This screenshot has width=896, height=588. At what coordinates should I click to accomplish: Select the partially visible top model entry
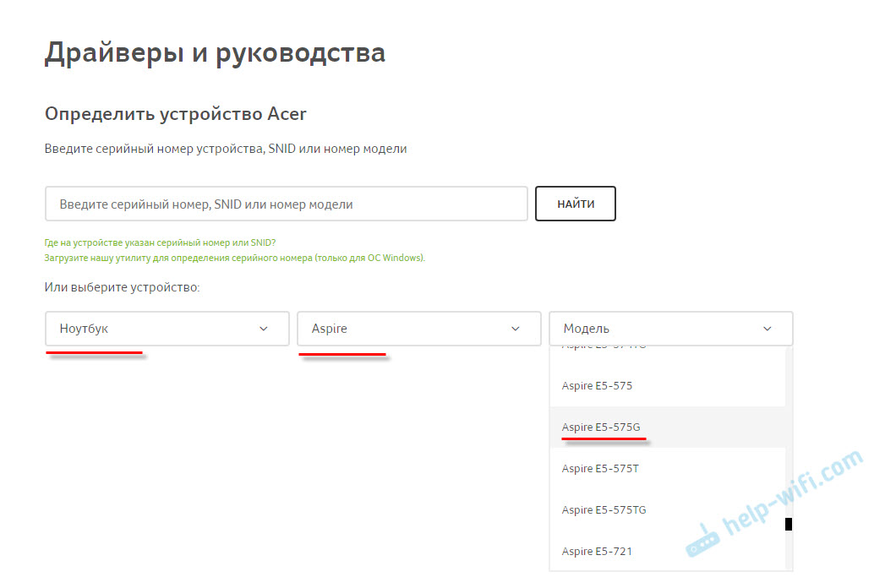click(x=604, y=349)
